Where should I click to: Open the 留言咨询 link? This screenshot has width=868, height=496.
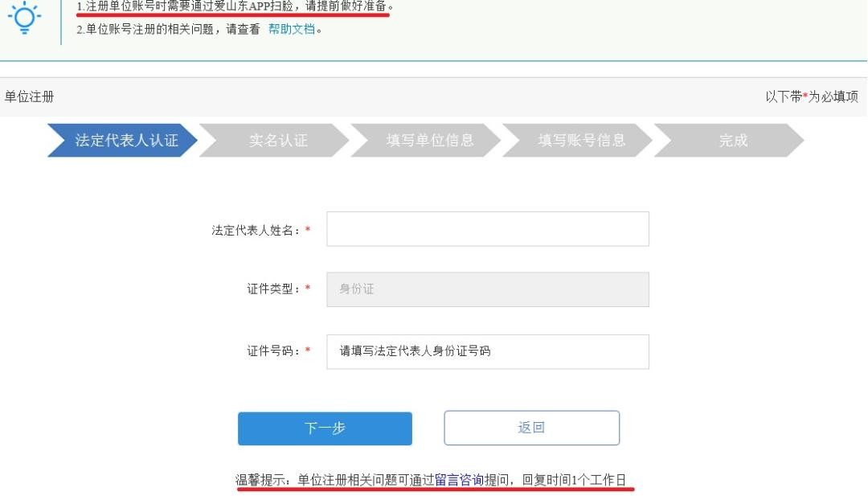click(x=459, y=480)
